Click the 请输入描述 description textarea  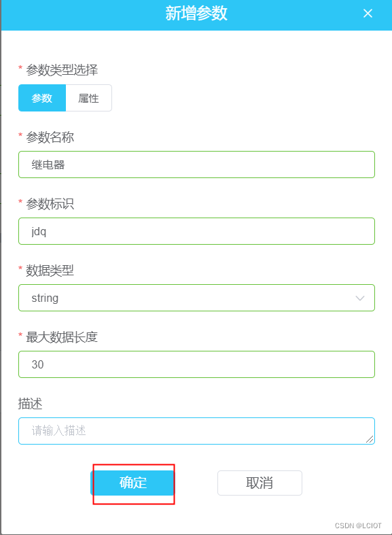[197, 430]
